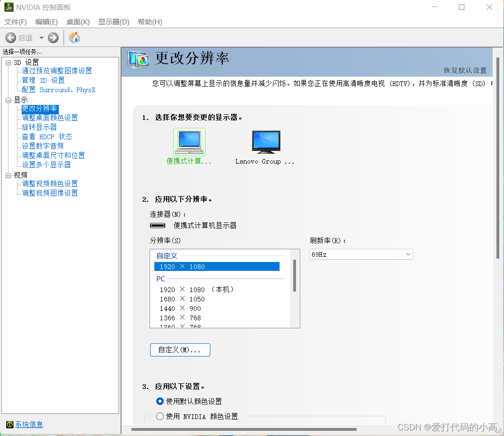Open 通过预览调整图像设置

57,71
